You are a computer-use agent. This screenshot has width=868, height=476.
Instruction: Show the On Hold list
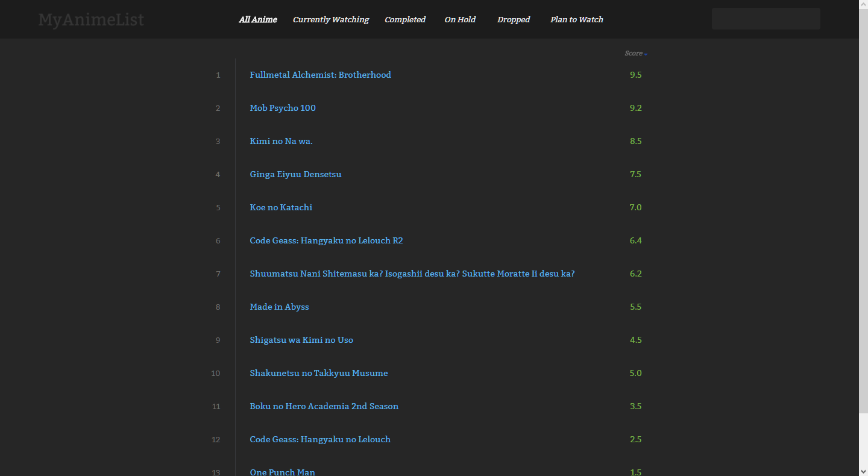459,19
